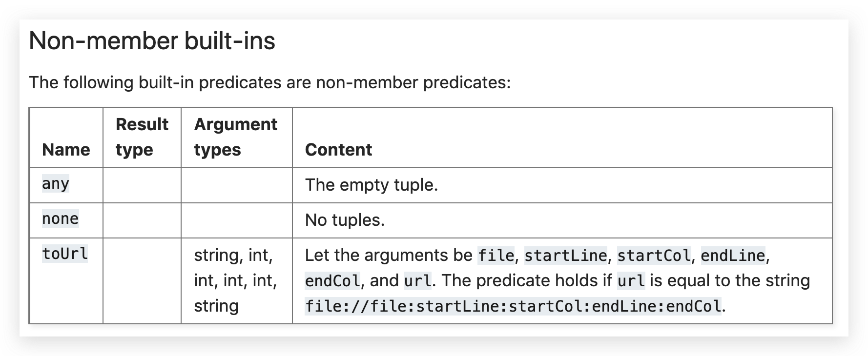Click the intro sentence about non-member predicates
868x356 pixels.
(269, 82)
